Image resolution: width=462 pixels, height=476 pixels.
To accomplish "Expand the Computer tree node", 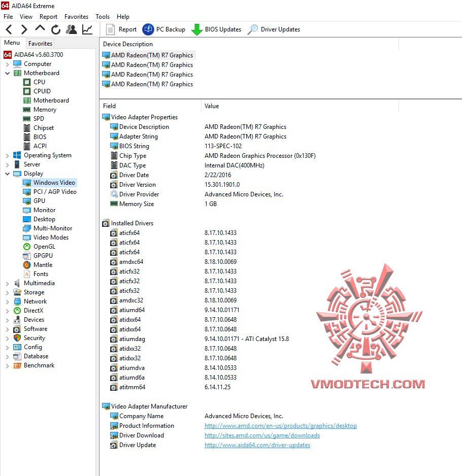I will pyautogui.click(x=7, y=64).
